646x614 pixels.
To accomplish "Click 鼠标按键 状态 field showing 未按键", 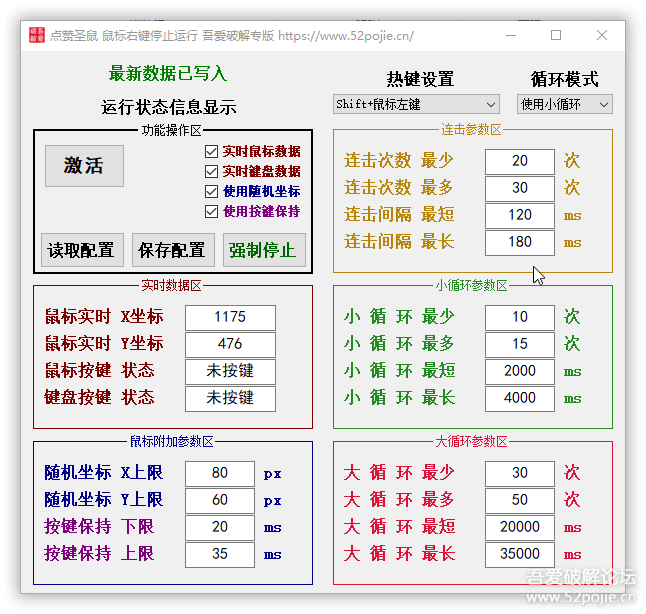I will pos(230,371).
